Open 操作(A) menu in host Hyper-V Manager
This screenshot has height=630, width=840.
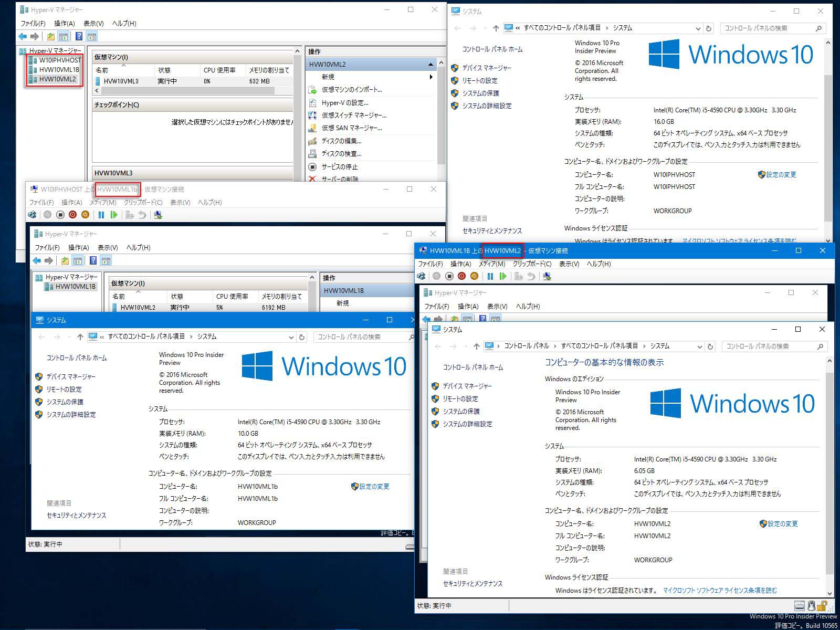[65, 23]
